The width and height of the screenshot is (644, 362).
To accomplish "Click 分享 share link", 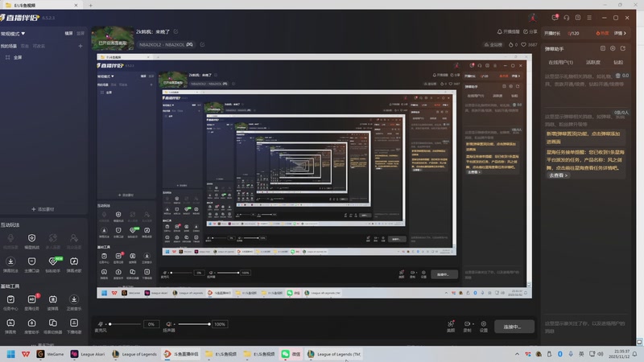I will click(x=530, y=31).
